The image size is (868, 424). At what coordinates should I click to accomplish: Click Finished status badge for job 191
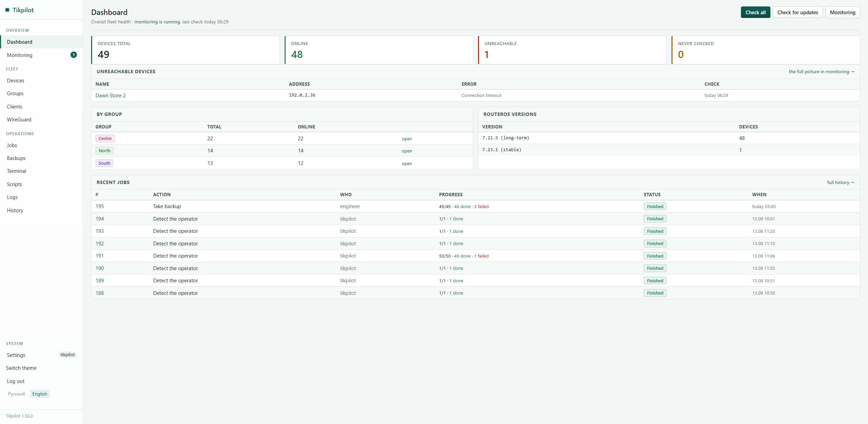(x=655, y=256)
